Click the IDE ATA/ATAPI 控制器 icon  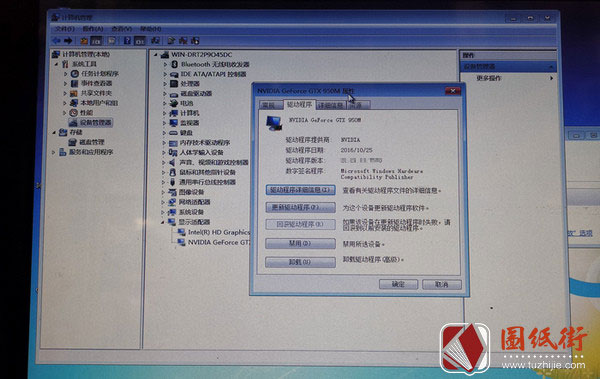[174, 74]
